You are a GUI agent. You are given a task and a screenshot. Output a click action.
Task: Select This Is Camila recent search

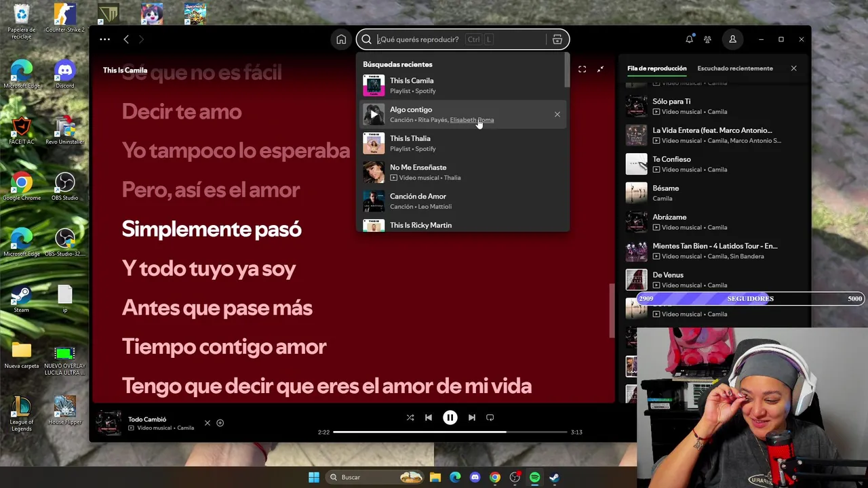coord(463,85)
